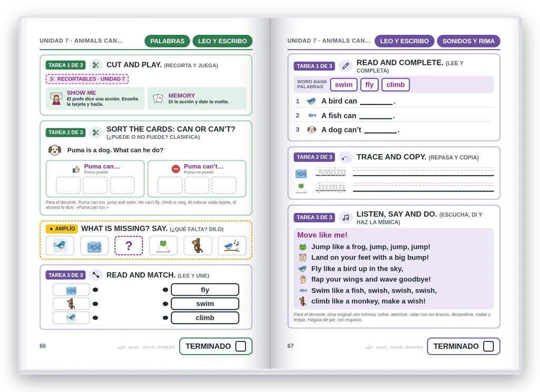Choose swim in the word bank
Image resolution: width=540 pixels, height=392 pixels.
[344, 85]
